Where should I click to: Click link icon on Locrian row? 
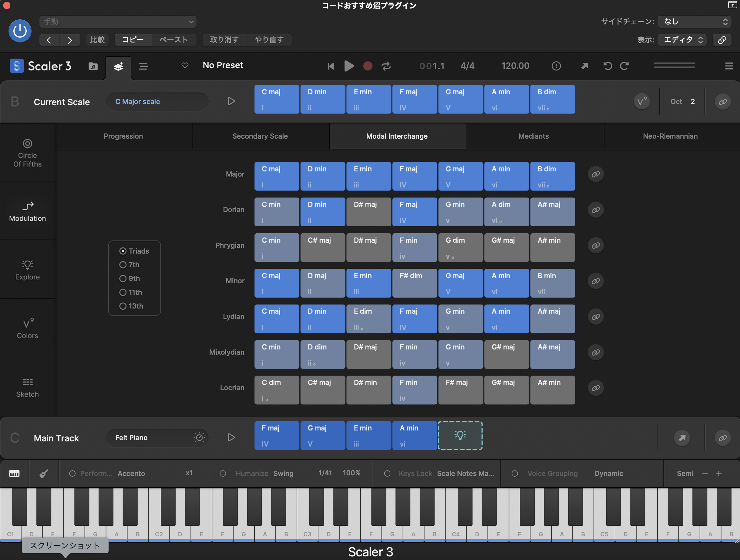point(596,388)
